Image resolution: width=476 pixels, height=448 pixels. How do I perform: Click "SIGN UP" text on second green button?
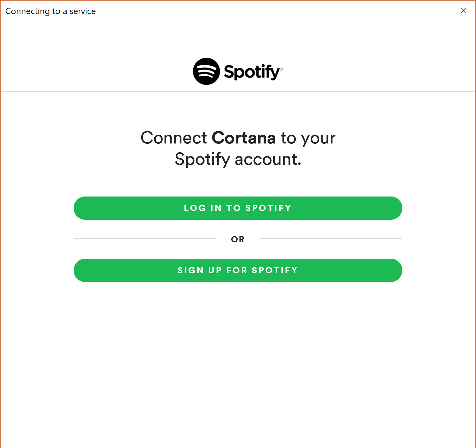click(200, 270)
